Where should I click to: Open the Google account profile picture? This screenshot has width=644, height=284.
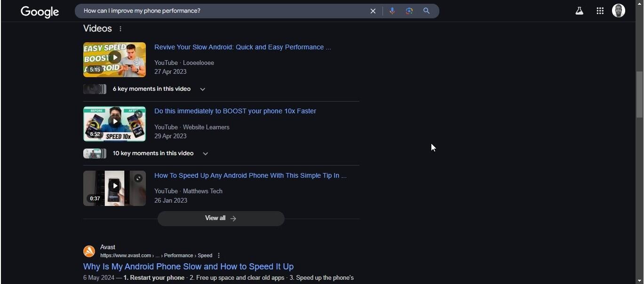(619, 11)
